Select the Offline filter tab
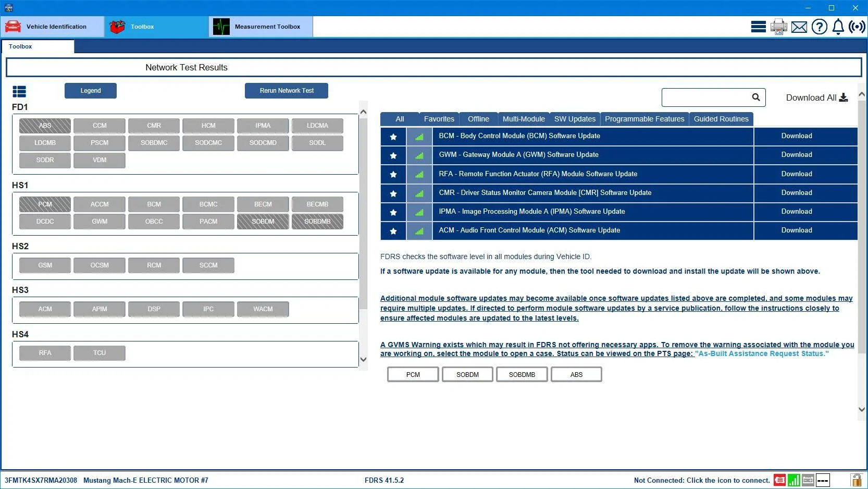This screenshot has height=489, width=868. 478,119
